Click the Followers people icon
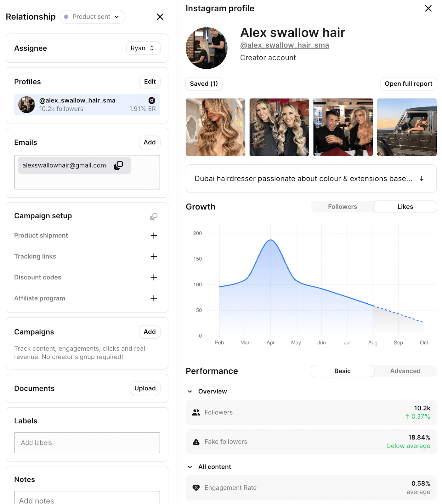The height and width of the screenshot is (504, 442). coord(196,412)
